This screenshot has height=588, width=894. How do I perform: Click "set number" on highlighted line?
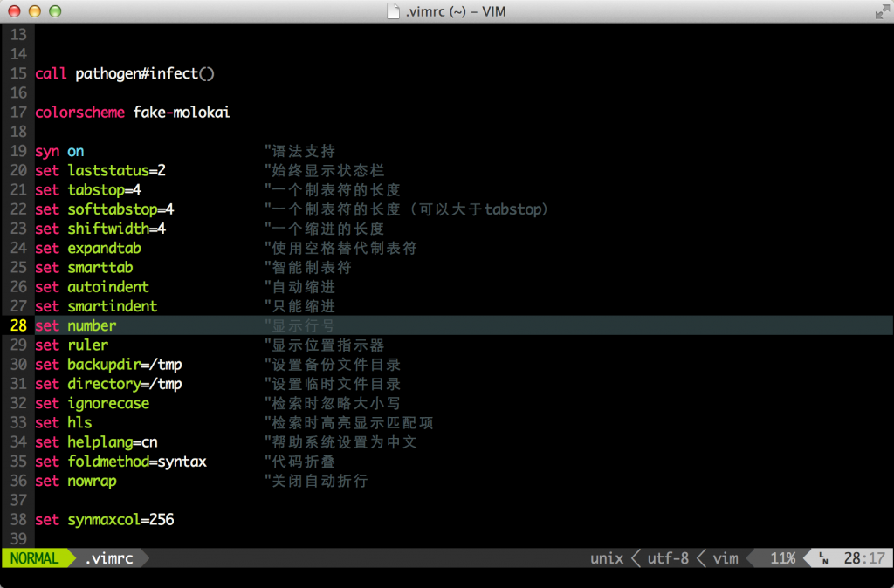(76, 325)
